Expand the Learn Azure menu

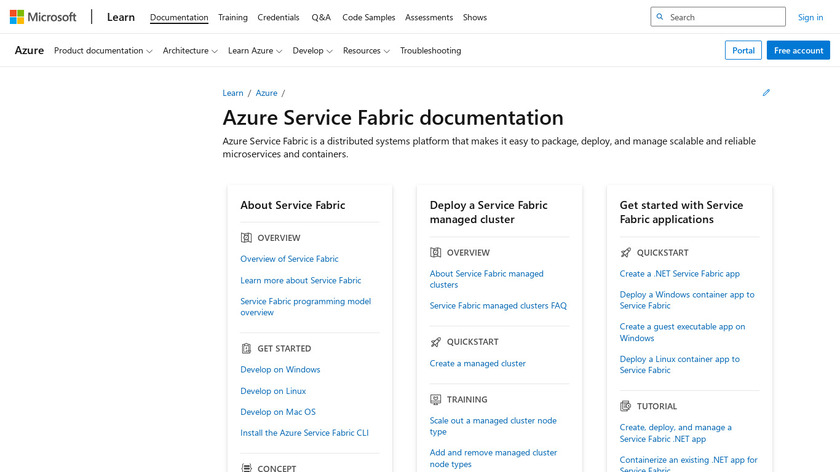255,51
